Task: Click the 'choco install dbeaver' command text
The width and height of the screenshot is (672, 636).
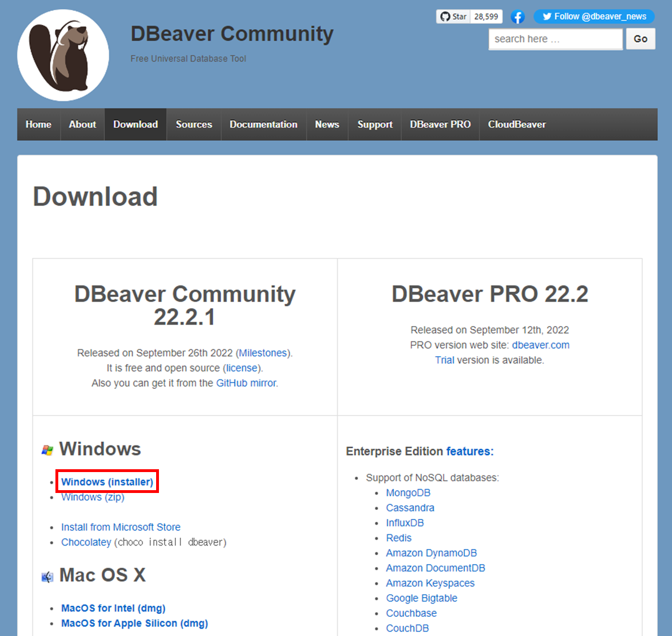Action: [x=171, y=542]
